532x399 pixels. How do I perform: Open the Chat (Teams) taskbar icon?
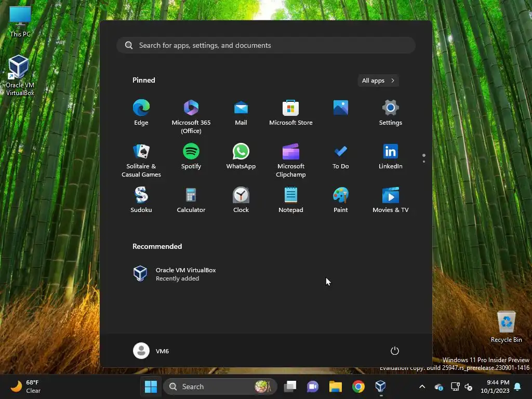click(312, 387)
